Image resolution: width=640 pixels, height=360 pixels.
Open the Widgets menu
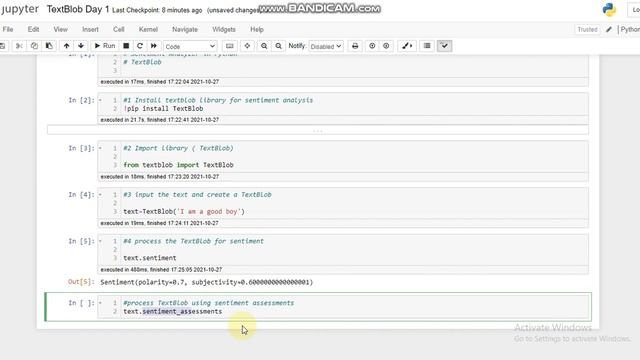click(x=224, y=29)
